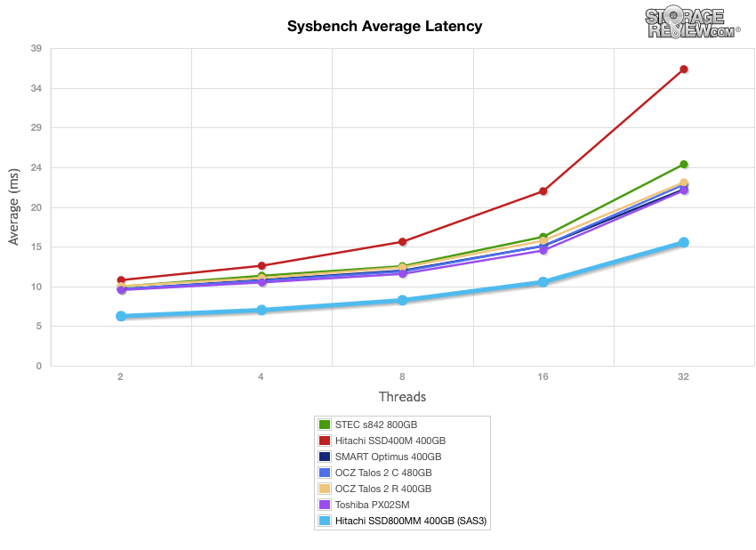
Task: Select the light blue point at 4 threads
Action: click(x=261, y=310)
